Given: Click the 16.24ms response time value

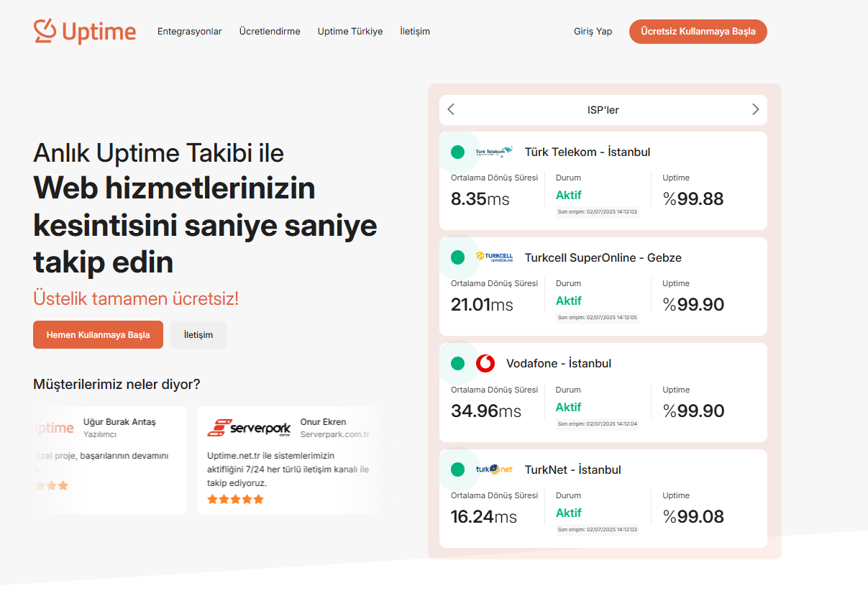Looking at the screenshot, I should 484,517.
